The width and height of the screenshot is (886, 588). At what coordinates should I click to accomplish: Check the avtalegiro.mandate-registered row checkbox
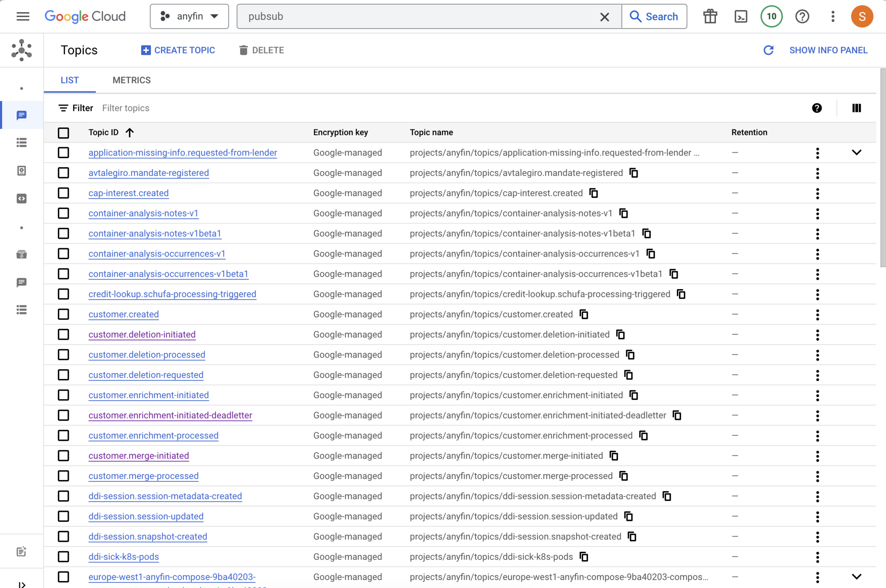pyautogui.click(x=64, y=173)
